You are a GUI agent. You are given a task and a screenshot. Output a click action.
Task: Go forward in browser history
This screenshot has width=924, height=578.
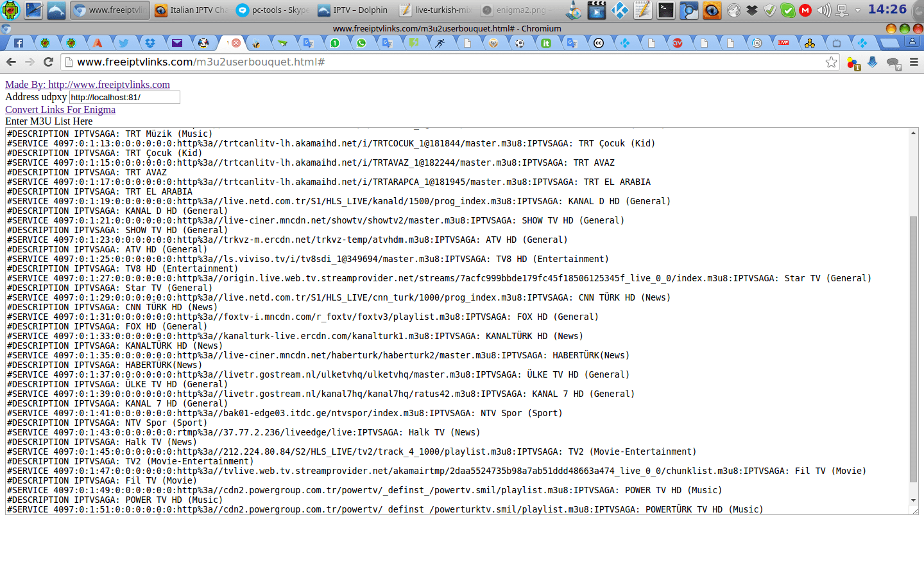click(30, 62)
